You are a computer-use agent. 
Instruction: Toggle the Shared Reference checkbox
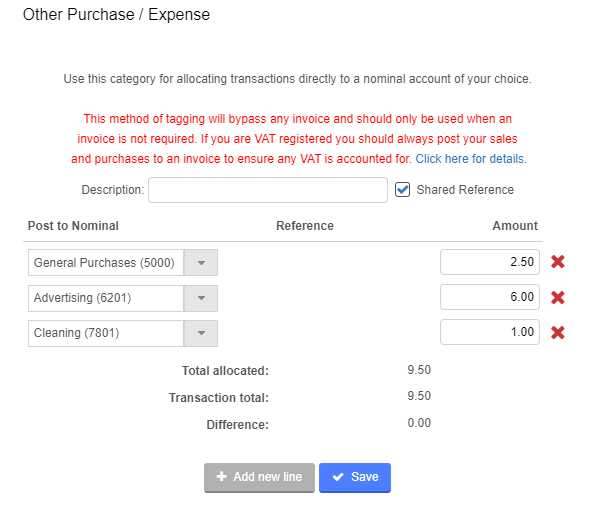[x=403, y=189]
